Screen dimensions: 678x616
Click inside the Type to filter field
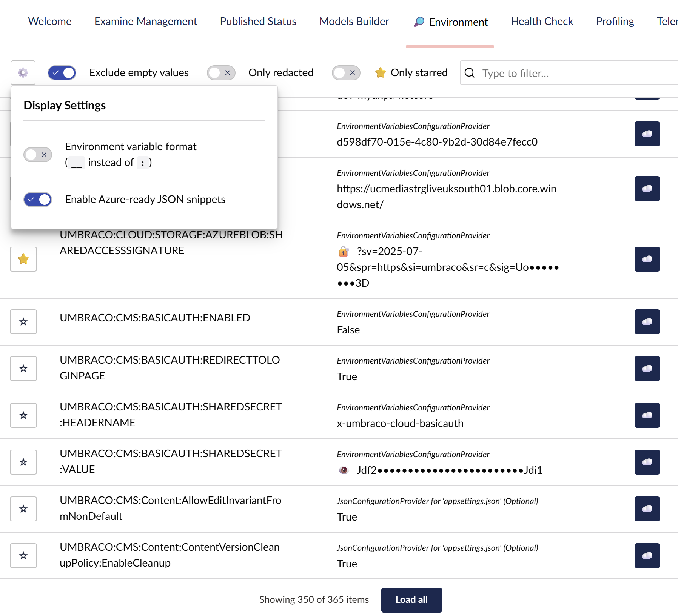click(x=547, y=73)
